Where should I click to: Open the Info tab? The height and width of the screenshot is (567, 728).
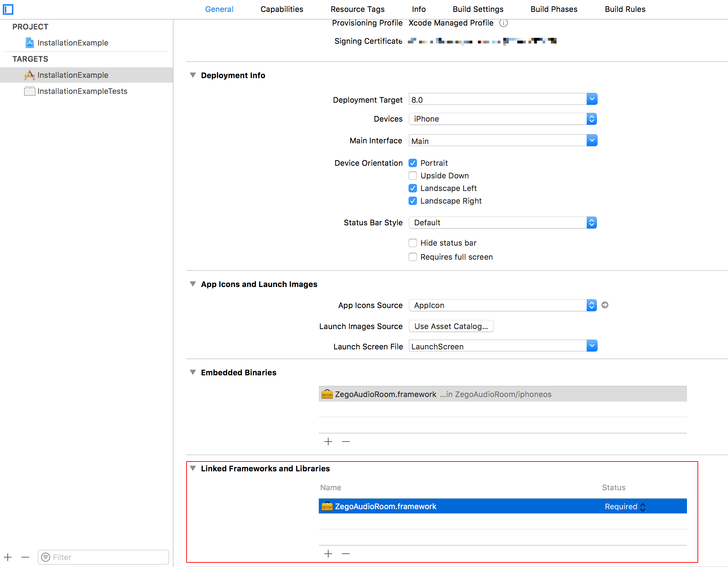pos(419,9)
